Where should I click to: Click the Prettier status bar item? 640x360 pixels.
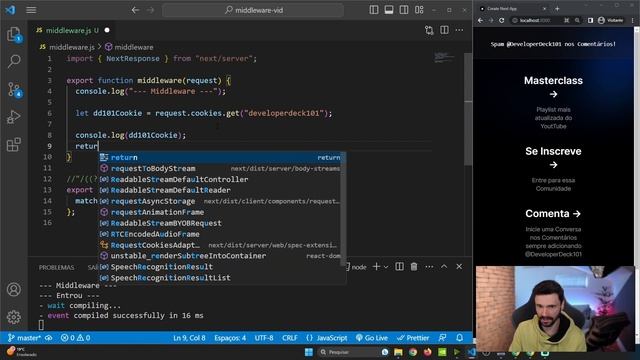tap(413, 338)
